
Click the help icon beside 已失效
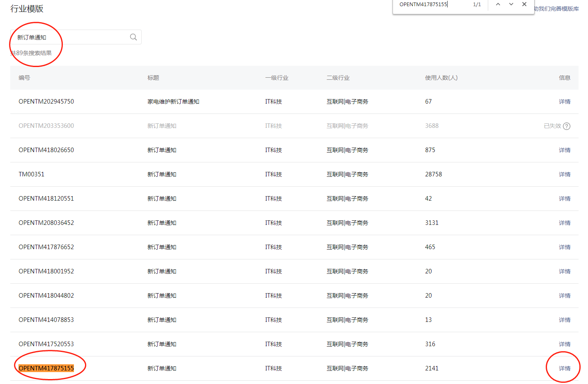tap(567, 126)
